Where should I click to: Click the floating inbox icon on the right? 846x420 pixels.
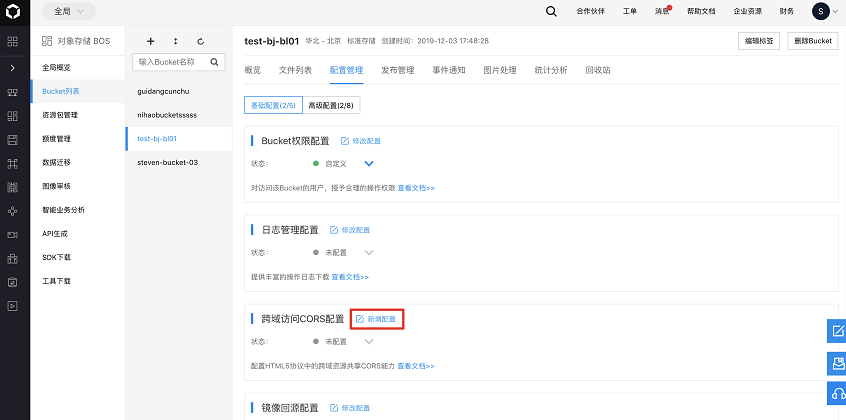pyautogui.click(x=838, y=363)
